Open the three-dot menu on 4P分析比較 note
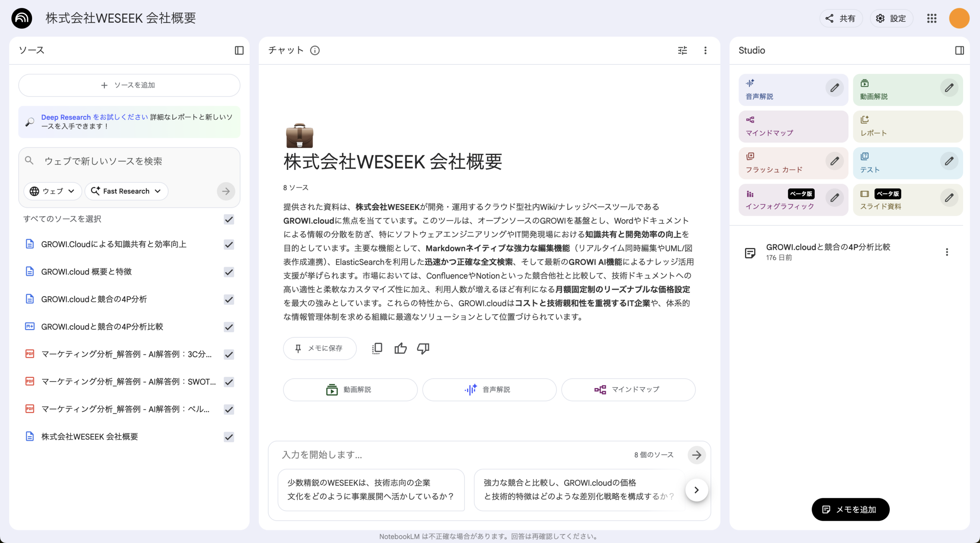Image resolution: width=980 pixels, height=543 pixels. (947, 252)
